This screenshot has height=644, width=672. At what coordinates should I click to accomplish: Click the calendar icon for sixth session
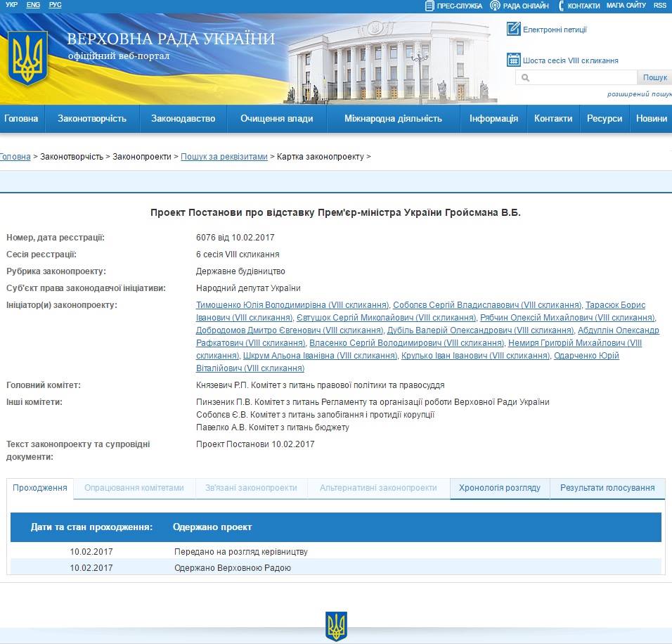tap(513, 60)
